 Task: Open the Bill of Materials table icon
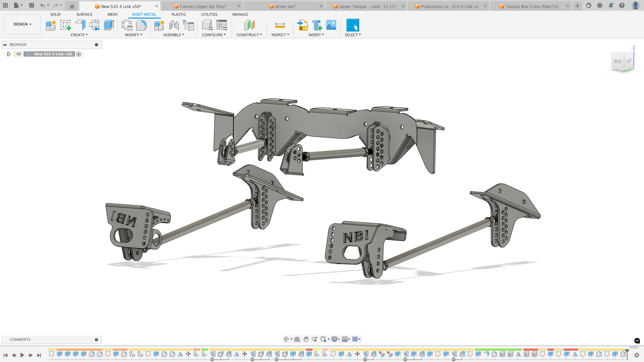pos(189,25)
